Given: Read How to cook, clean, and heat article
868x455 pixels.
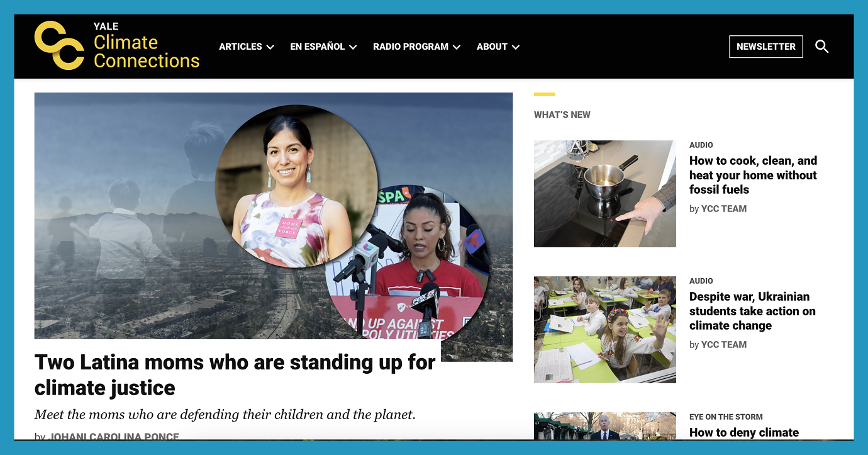Looking at the screenshot, I should pyautogui.click(x=753, y=175).
